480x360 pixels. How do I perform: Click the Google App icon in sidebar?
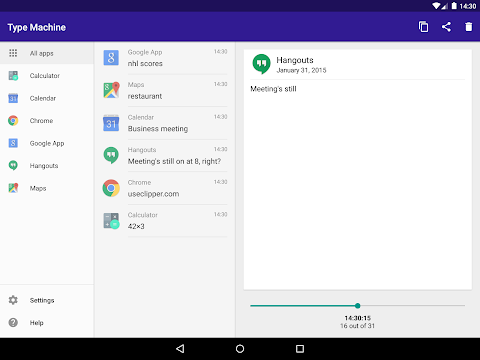click(13, 143)
